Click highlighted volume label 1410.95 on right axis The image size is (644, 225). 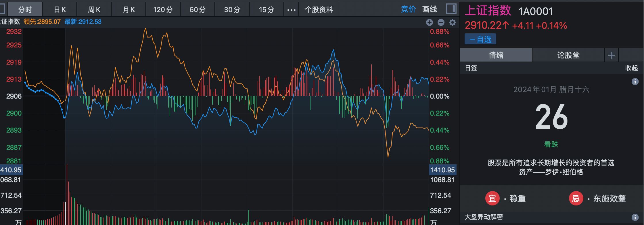click(x=442, y=170)
